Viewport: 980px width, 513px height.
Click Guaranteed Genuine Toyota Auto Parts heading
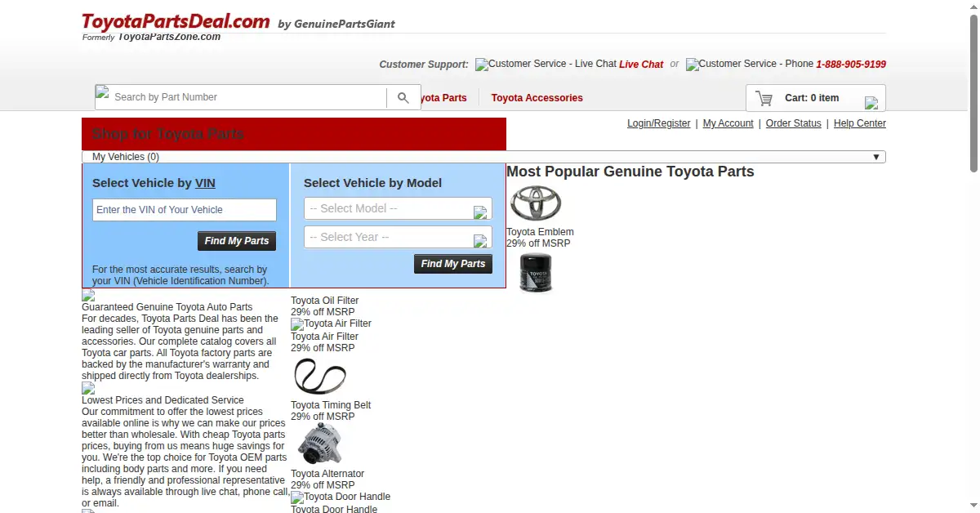tap(167, 307)
